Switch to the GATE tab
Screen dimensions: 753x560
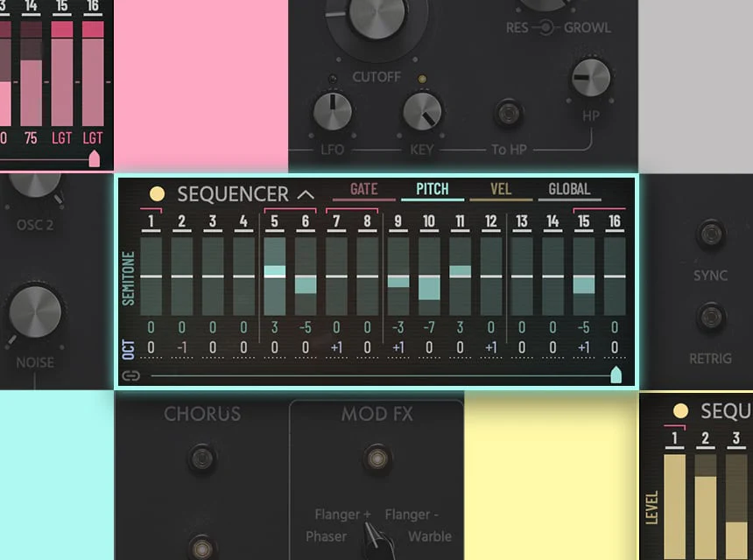point(363,189)
